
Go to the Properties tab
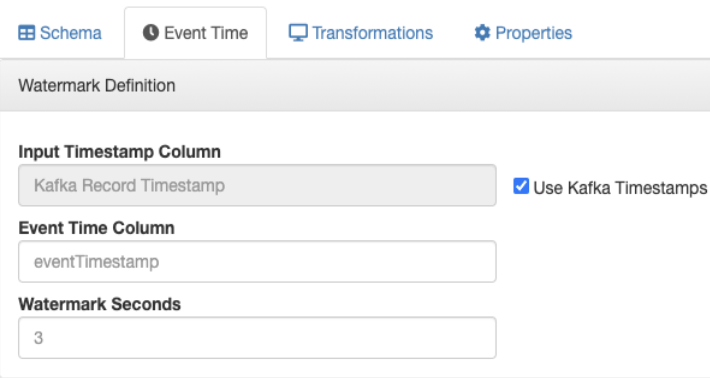tap(523, 33)
